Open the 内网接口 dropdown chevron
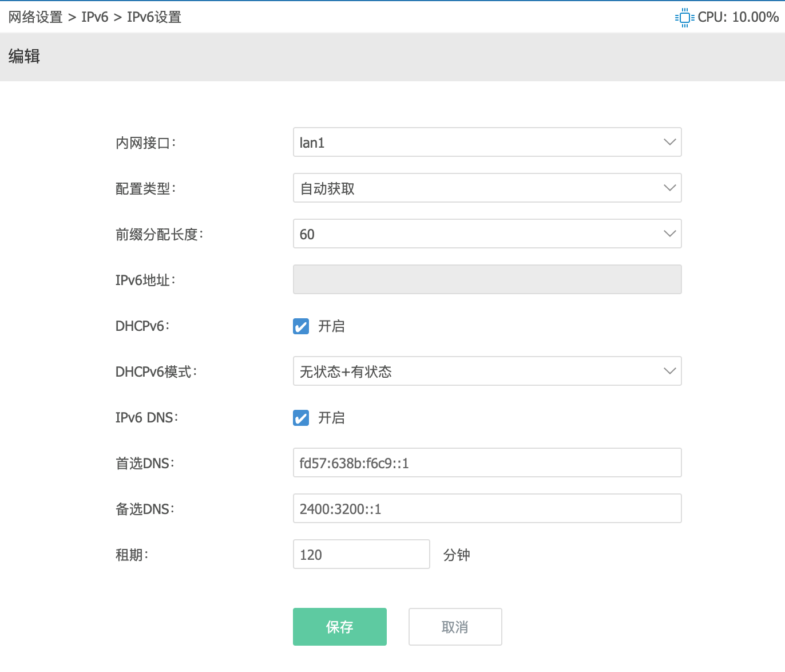Viewport: 785px width, 672px height. click(669, 142)
